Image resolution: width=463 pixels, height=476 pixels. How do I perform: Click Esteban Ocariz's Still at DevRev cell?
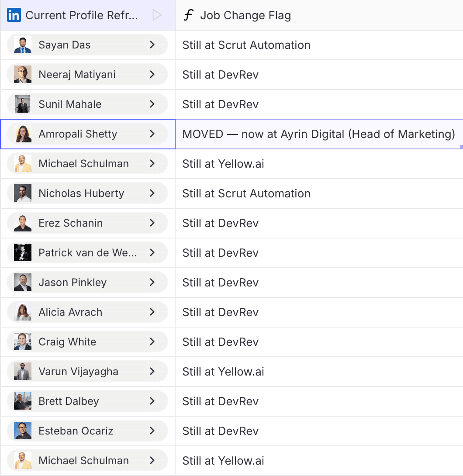point(319,431)
